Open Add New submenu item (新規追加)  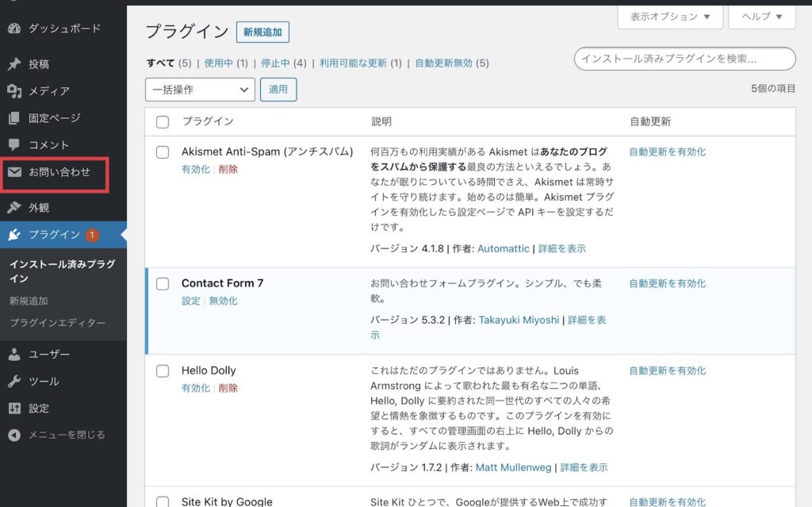(29, 301)
